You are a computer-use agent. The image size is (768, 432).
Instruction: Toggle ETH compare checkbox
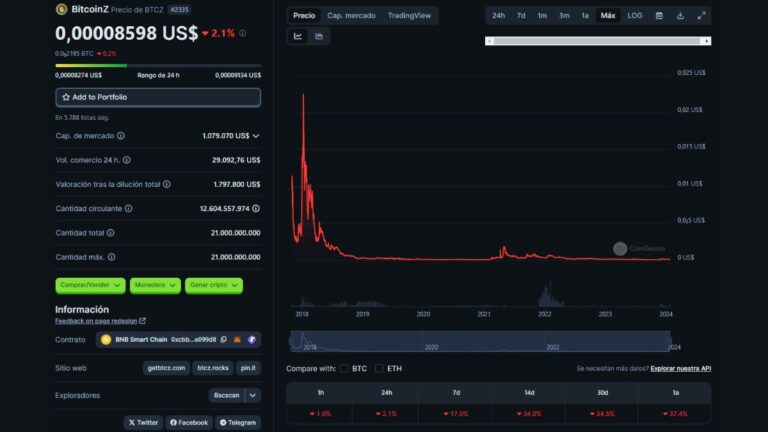coord(379,368)
